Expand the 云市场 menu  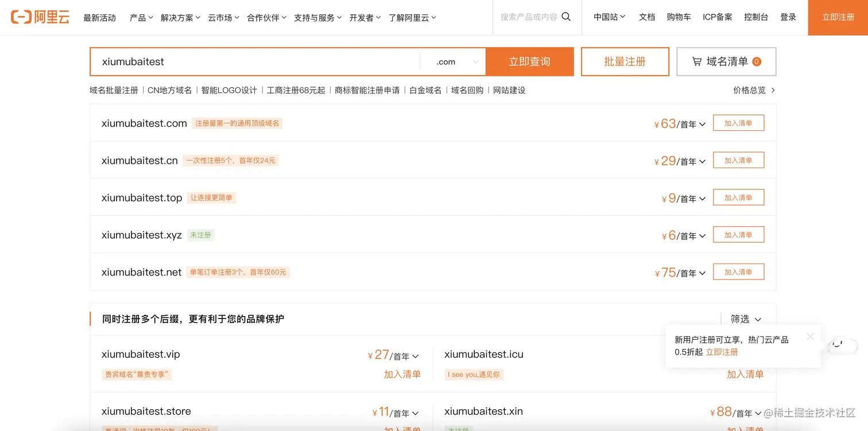coord(223,18)
